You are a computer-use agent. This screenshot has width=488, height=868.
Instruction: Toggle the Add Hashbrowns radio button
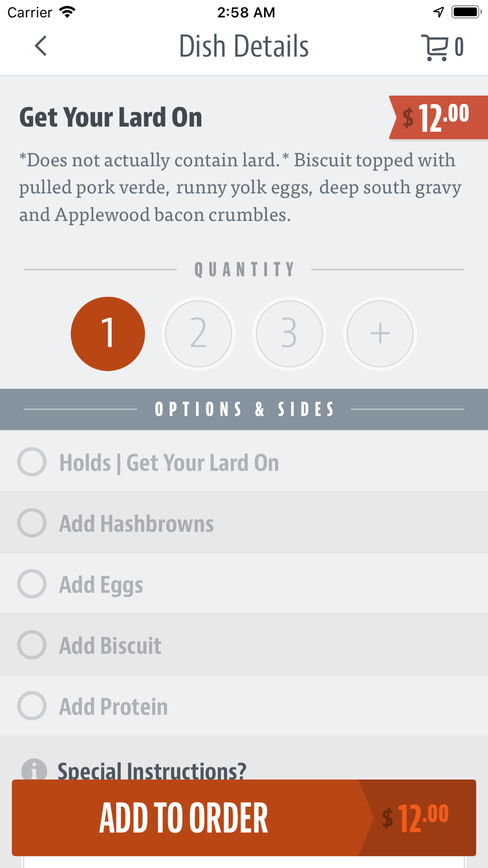pyautogui.click(x=32, y=523)
